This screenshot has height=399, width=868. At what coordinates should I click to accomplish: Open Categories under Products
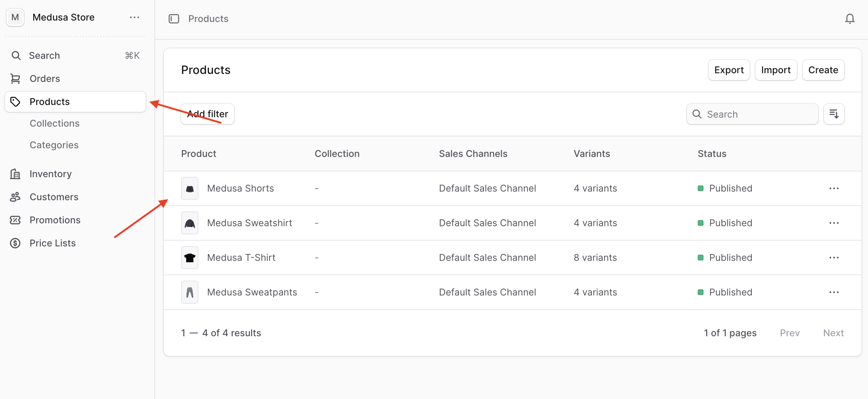[54, 145]
